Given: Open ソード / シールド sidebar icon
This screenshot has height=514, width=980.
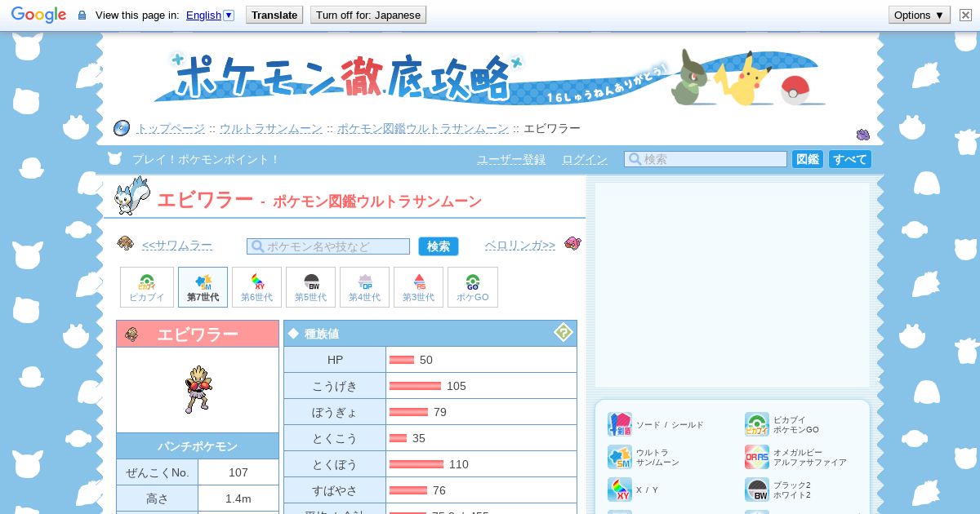Looking at the screenshot, I should click(620, 424).
